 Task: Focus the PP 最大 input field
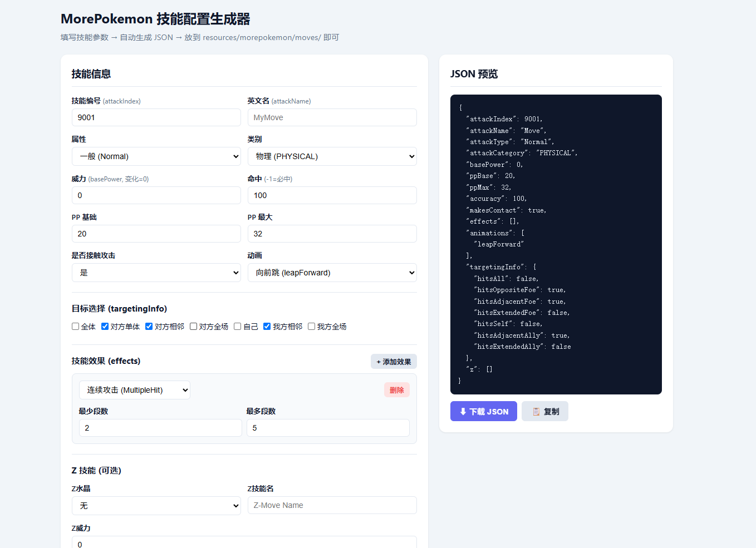332,234
